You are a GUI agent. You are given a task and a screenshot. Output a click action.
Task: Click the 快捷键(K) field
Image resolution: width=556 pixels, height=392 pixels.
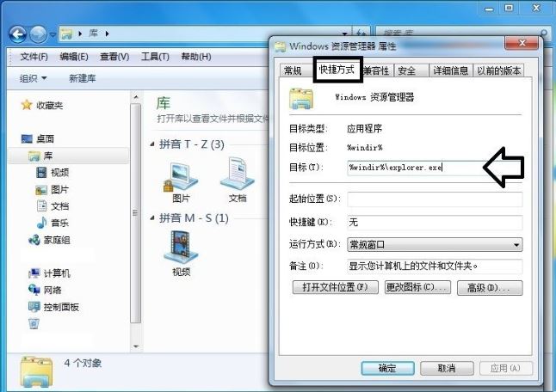435,223
